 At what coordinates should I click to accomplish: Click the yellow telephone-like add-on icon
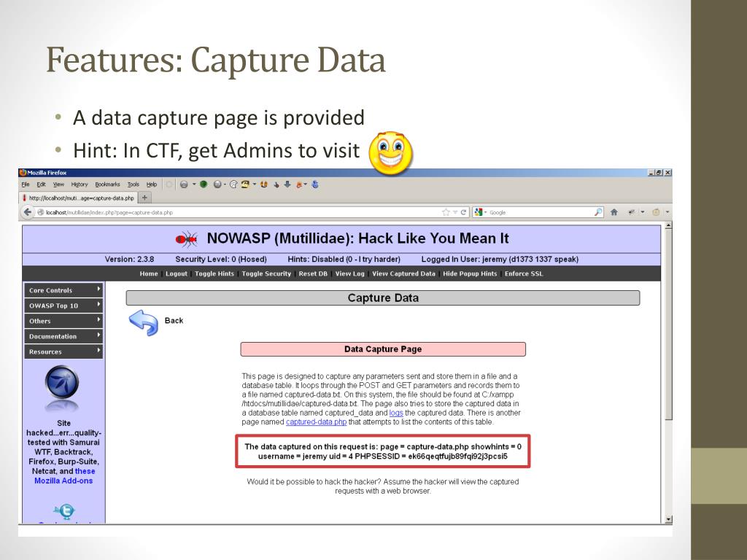click(246, 184)
